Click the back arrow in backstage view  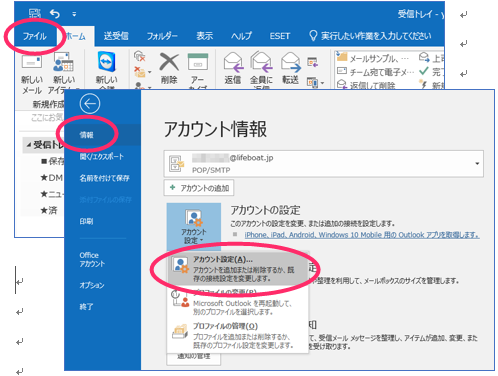[x=90, y=104]
